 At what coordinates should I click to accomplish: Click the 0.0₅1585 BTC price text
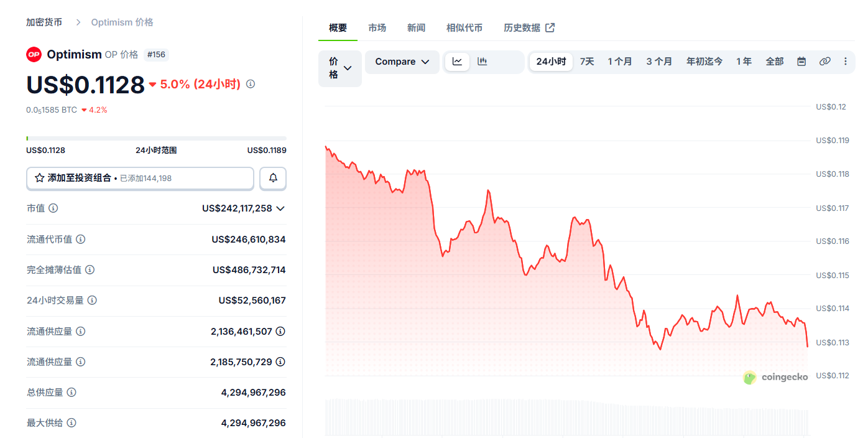tap(52, 110)
